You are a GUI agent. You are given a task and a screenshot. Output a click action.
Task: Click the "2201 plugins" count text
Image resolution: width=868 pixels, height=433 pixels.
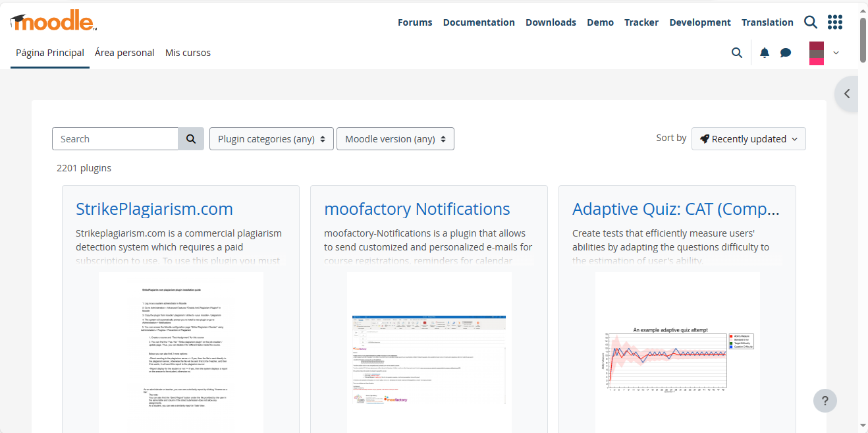click(84, 168)
